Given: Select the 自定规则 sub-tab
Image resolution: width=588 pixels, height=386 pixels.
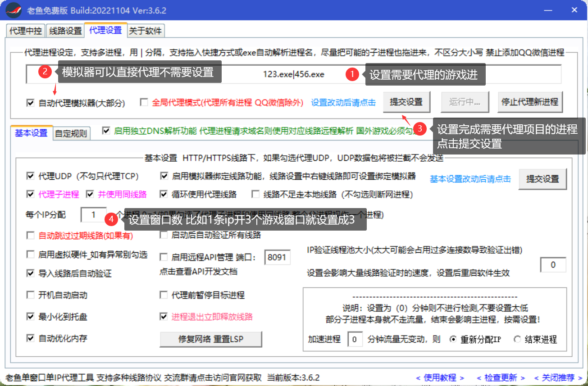Looking at the screenshot, I should point(71,133).
